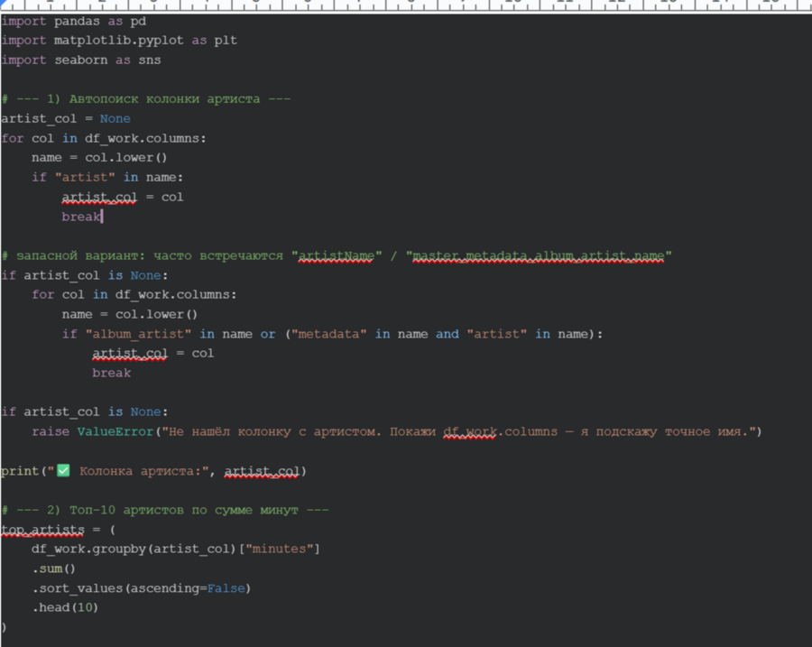Click the horizontal ruler at the top
The width and height of the screenshot is (812, 647).
pyautogui.click(x=406, y=5)
